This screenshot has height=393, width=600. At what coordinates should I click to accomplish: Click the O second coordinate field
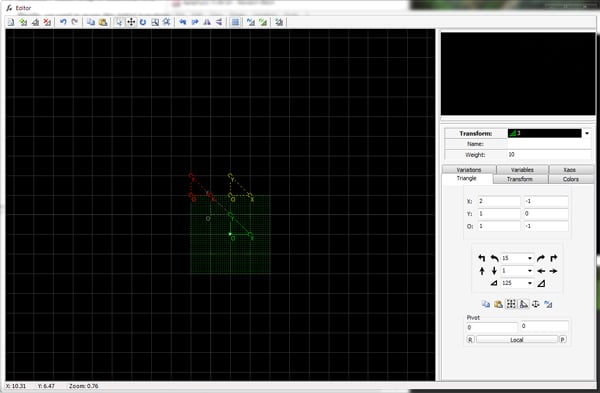tap(546, 226)
